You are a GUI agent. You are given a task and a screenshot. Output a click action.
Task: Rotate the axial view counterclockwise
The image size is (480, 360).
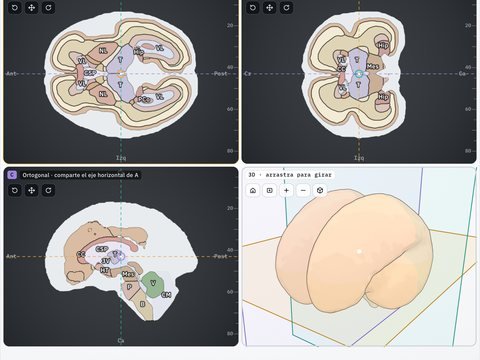click(x=15, y=7)
